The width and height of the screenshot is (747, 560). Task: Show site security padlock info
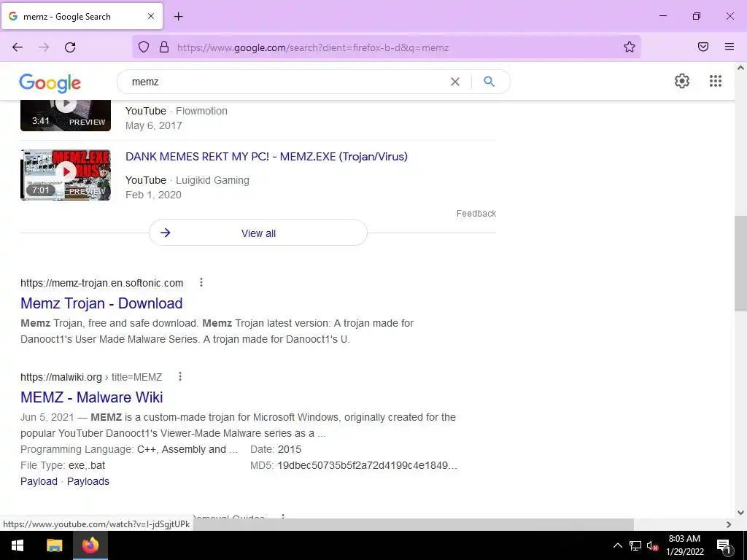click(164, 47)
